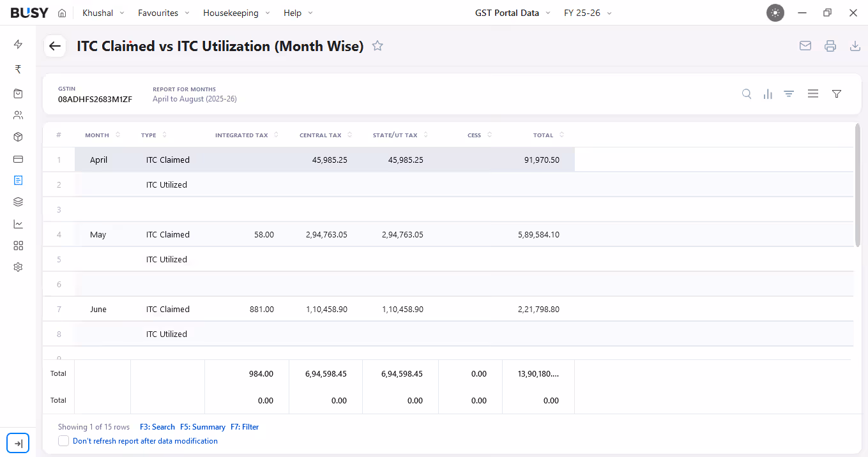Open the Help menu
Viewport: 868px width, 457px height.
(x=298, y=13)
